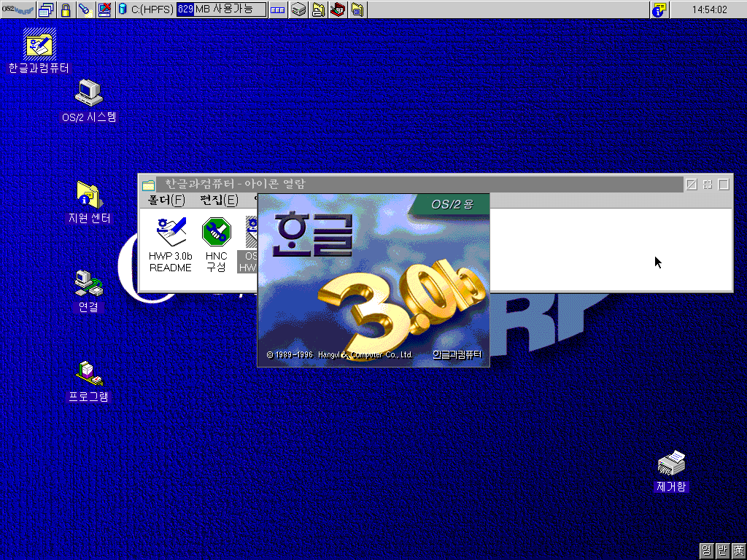Select the 프로그램 desktop icon
The height and width of the screenshot is (560, 747).
coord(88,381)
